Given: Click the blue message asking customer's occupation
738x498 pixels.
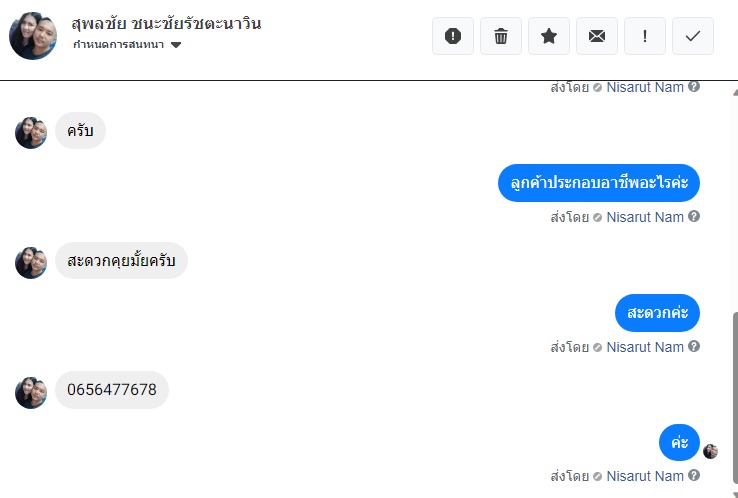Looking at the screenshot, I should tap(599, 183).
